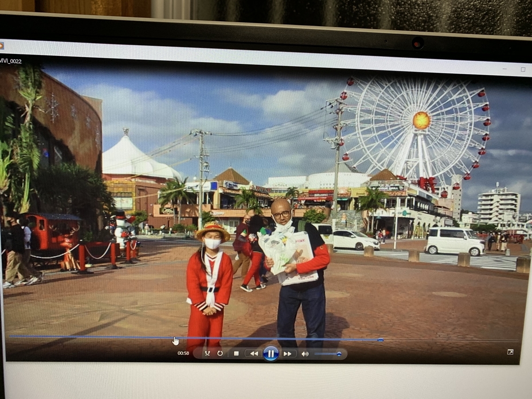Click the seek bar at its handle
Viewport: 532px width, 399px height.
click(x=380, y=340)
